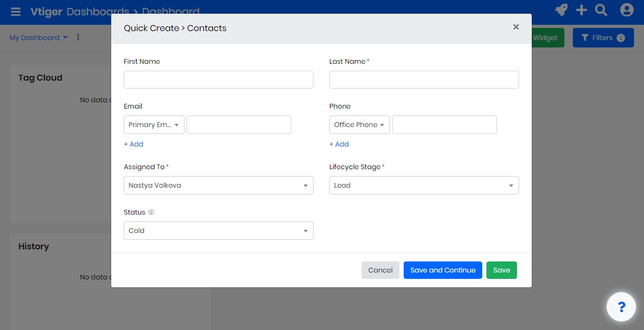Viewport: 644px width, 330px height.
Task: Cancel the Quick Create form
Action: tap(380, 270)
